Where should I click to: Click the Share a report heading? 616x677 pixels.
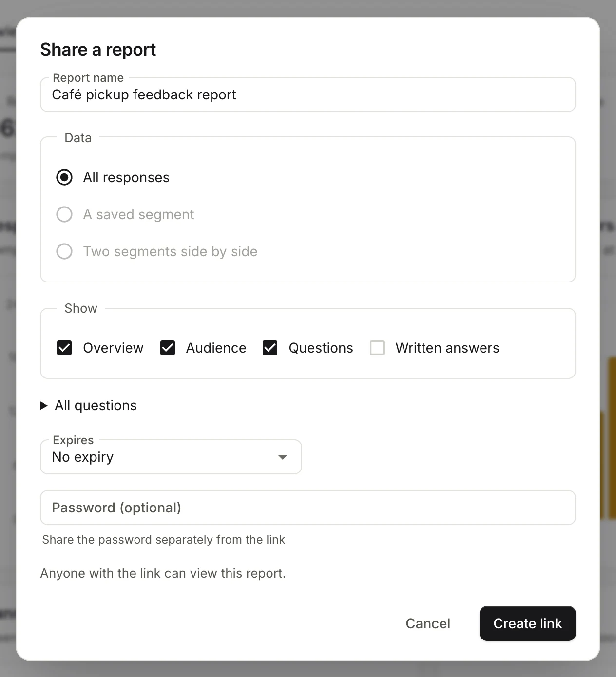point(98,49)
